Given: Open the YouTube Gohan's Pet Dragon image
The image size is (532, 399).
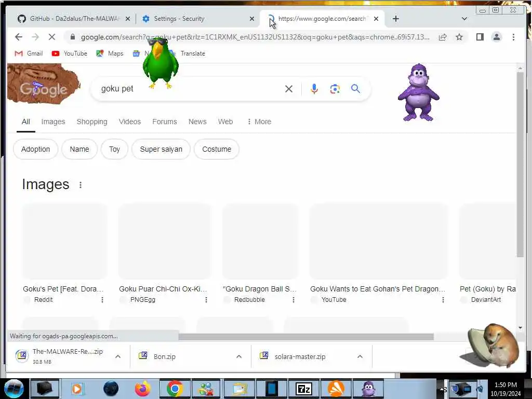Looking at the screenshot, I should [378, 241].
